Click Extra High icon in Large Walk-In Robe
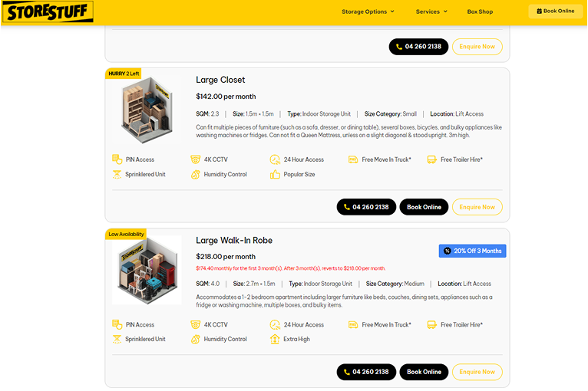 pos(275,339)
